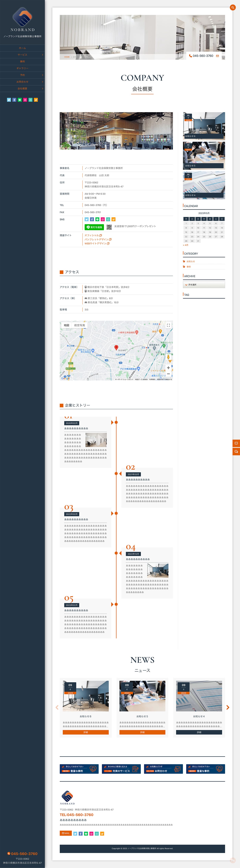Open ギャラリー in sidebar menu
Screen dimensions: 240x868
(22, 68)
